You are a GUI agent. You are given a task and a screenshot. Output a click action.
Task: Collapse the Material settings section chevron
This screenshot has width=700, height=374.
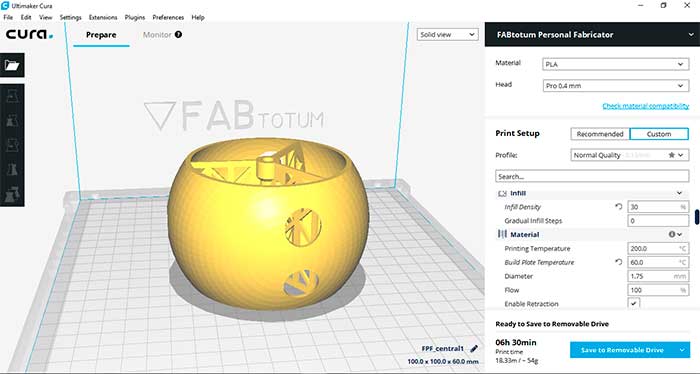(x=679, y=234)
